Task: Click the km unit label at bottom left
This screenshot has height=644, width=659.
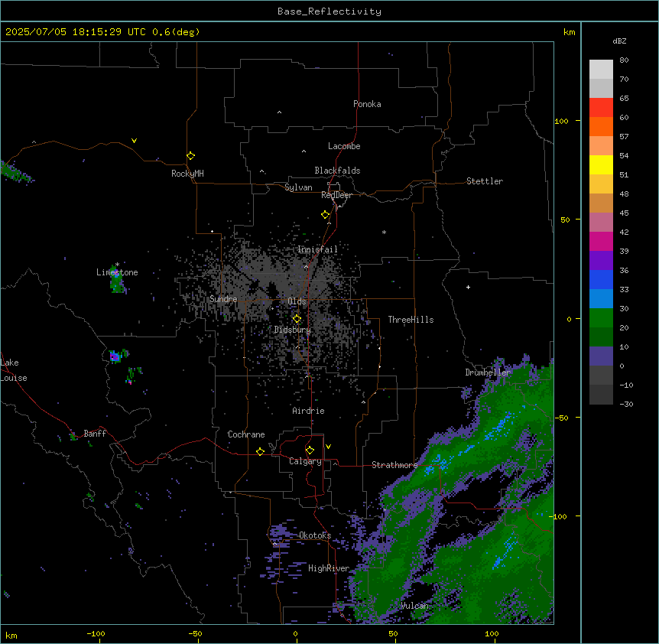Action: pos(11,635)
